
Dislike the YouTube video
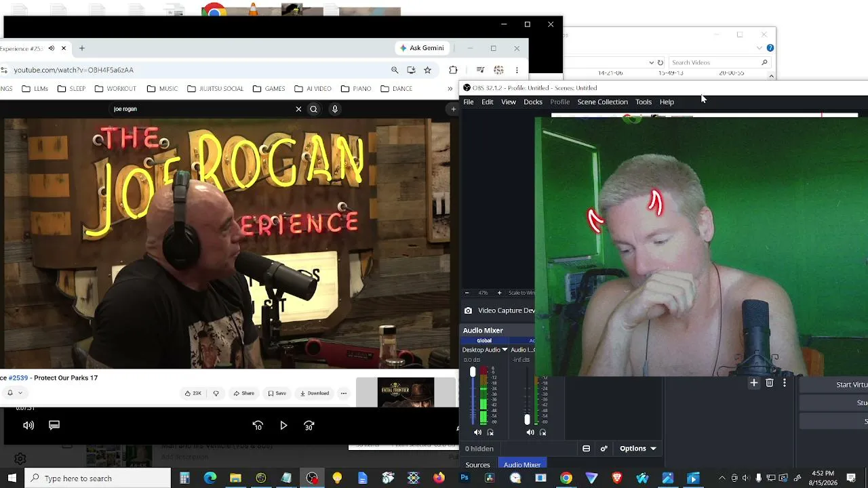point(216,393)
